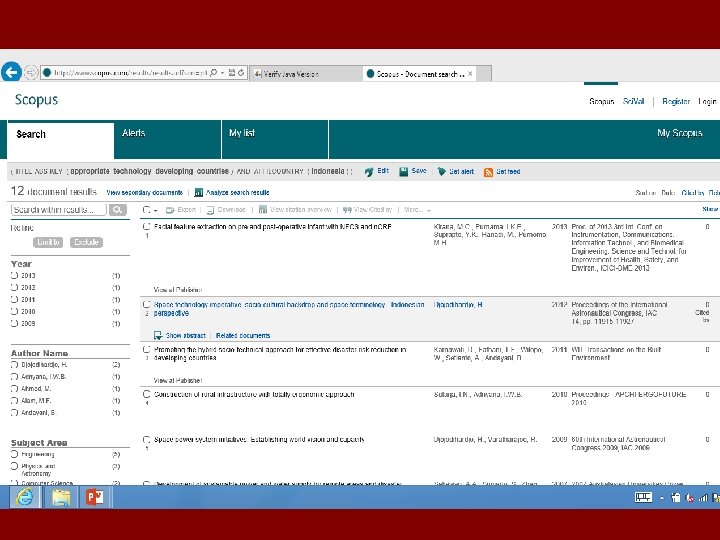Image resolution: width=720 pixels, height=540 pixels.
Task: Close the Scopus Document search tab
Action: pos(470,73)
